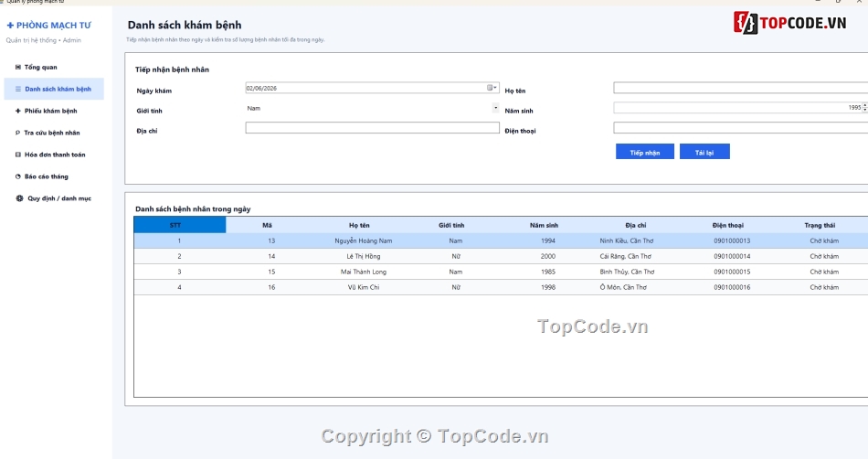Click phone number 0901000013

point(732,240)
